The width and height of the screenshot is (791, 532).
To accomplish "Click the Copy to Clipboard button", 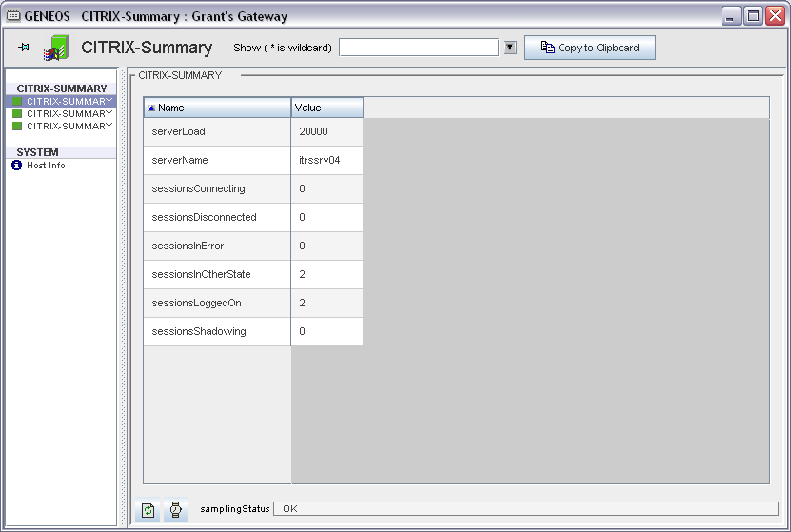I will coord(589,48).
